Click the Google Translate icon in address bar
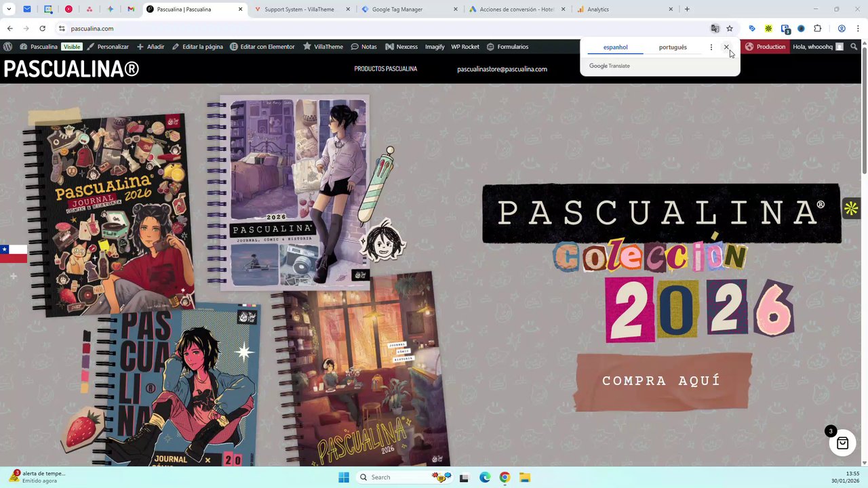 coord(715,28)
